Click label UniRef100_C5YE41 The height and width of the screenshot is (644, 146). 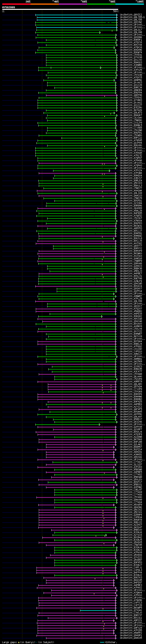[131, 55]
